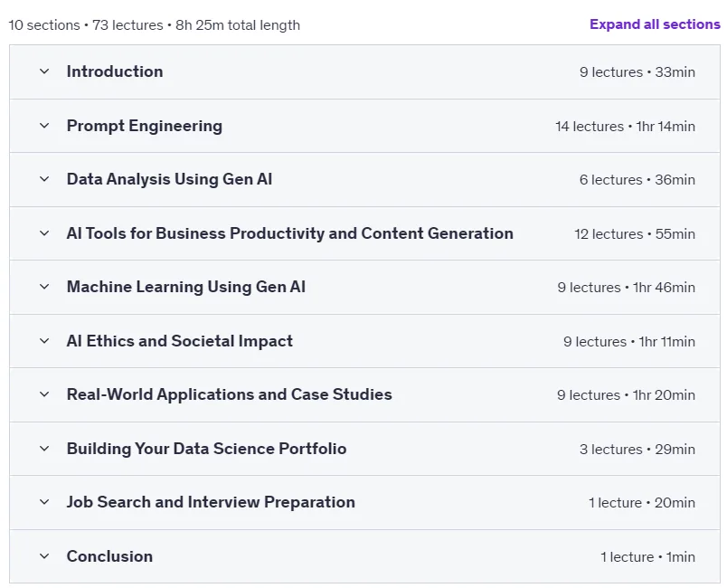
Task: Open AI Ethics and Societal Impact title
Action: coord(179,341)
